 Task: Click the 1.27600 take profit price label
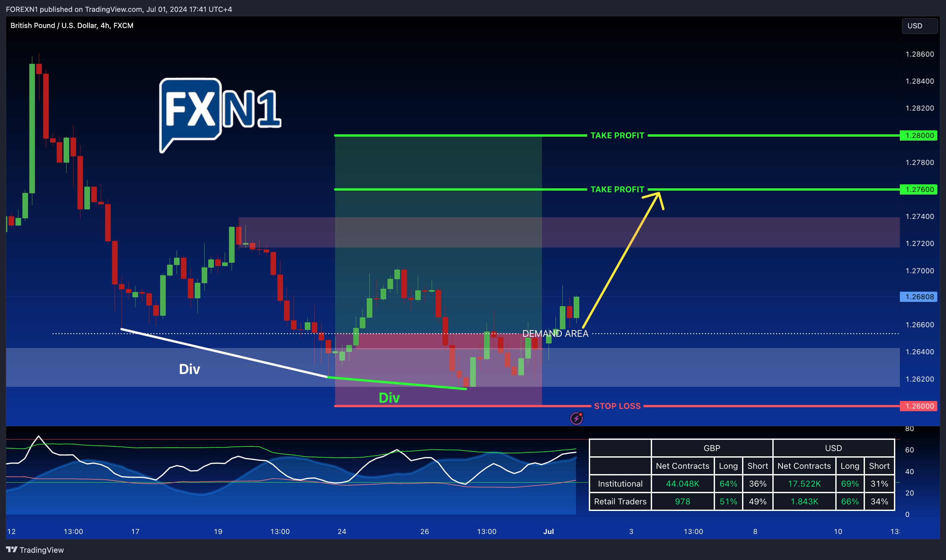coord(918,189)
